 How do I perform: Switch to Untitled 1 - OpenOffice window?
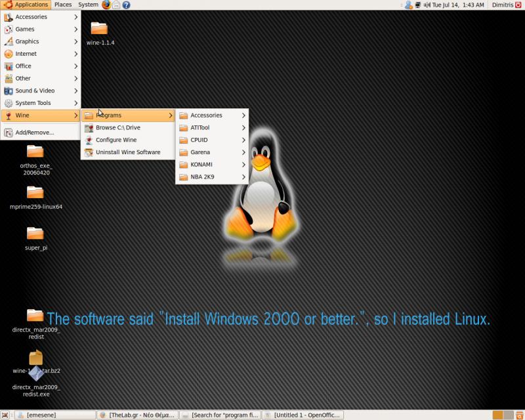pos(303,415)
